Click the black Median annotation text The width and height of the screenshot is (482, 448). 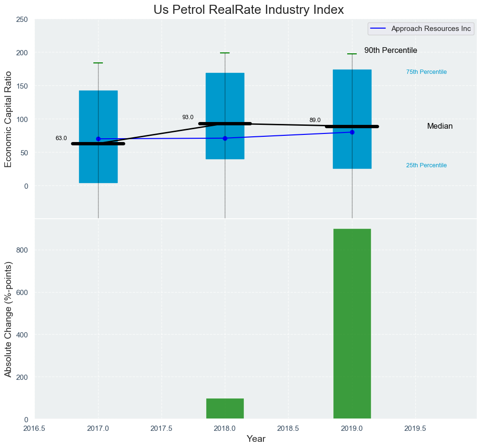point(440,126)
